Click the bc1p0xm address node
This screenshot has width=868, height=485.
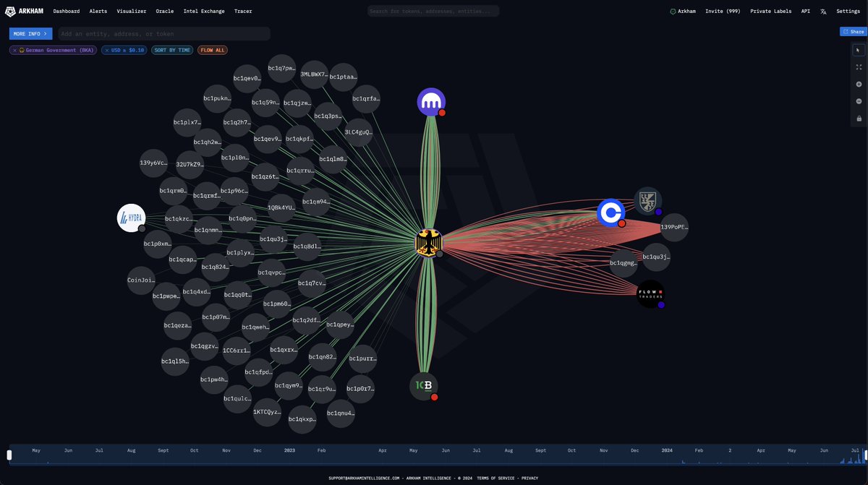[x=157, y=244]
